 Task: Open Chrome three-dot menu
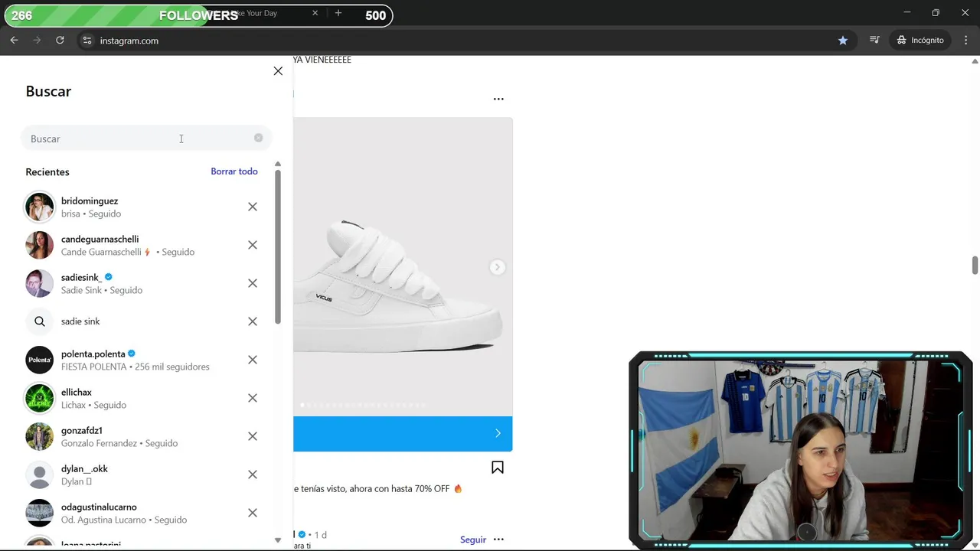(965, 40)
